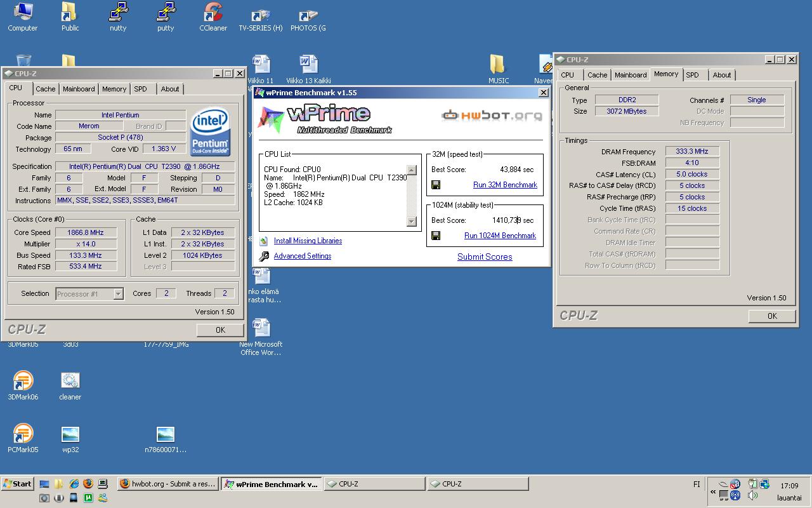Click the FI language indicator in taskbar
812x508 pixels.
pyautogui.click(x=697, y=485)
